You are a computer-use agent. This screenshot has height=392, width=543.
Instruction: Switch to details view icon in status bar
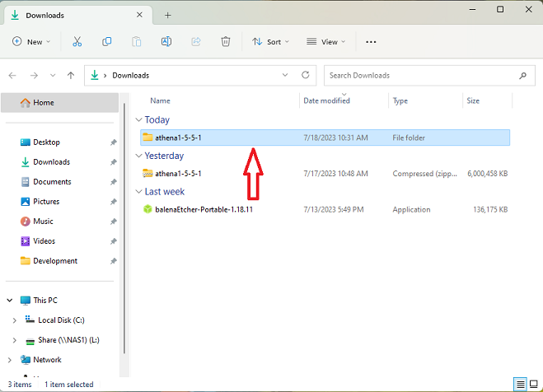pos(520,385)
